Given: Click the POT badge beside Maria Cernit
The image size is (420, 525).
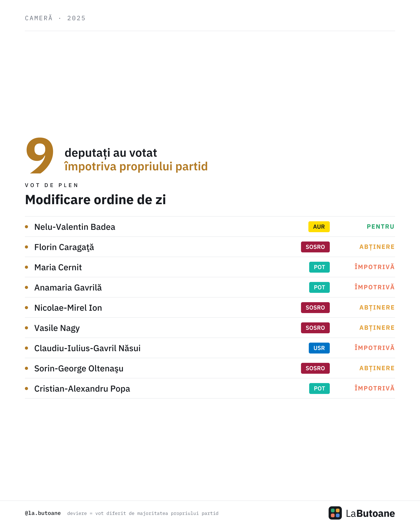Looking at the screenshot, I should point(319,267).
